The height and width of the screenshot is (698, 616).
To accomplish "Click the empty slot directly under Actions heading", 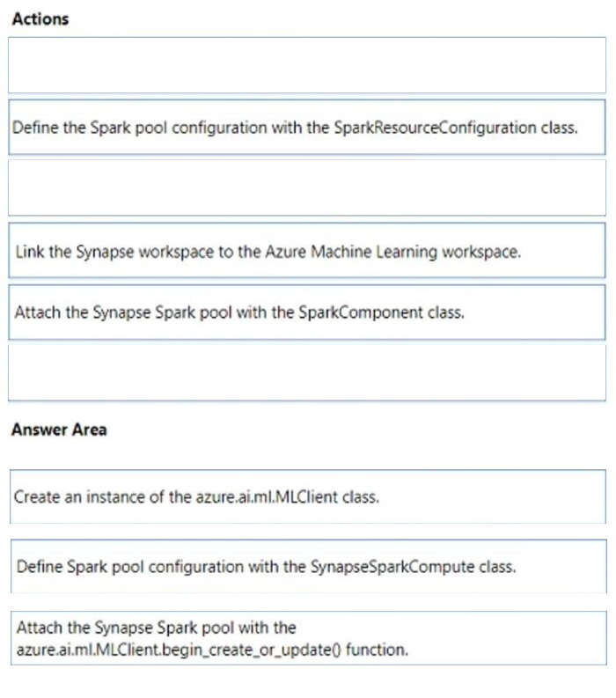I will coord(307,65).
